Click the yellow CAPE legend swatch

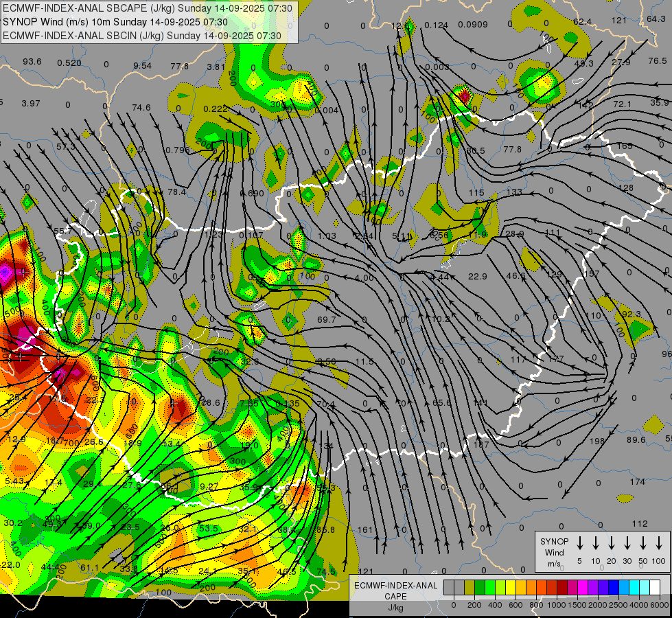511,588
